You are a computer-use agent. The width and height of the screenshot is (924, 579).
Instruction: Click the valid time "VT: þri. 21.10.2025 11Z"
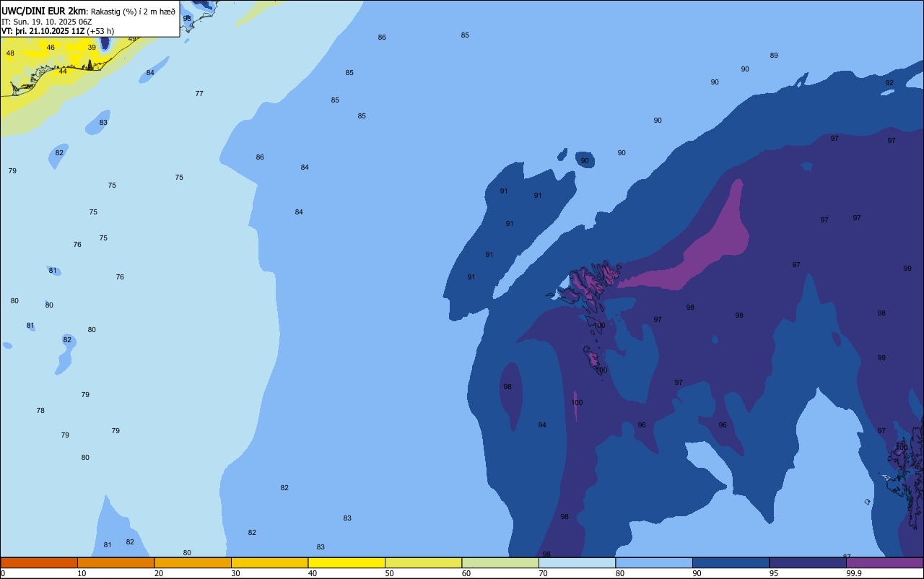tap(43, 31)
